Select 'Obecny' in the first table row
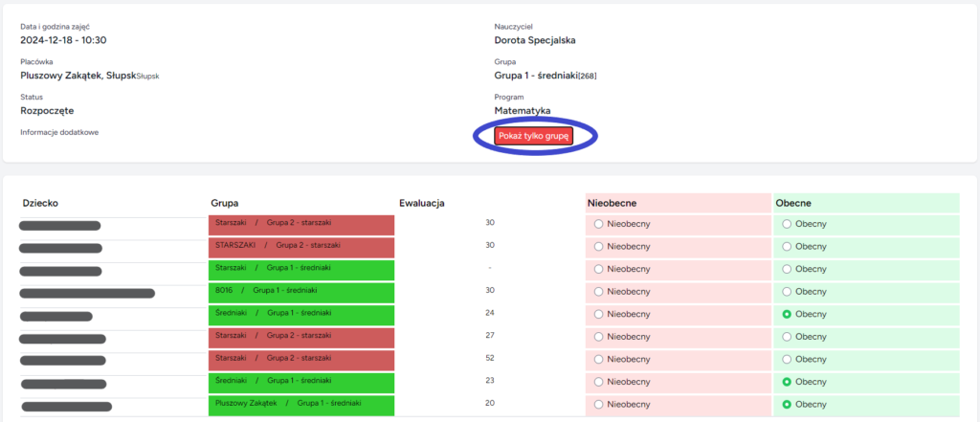The width and height of the screenshot is (980, 422). [789, 224]
